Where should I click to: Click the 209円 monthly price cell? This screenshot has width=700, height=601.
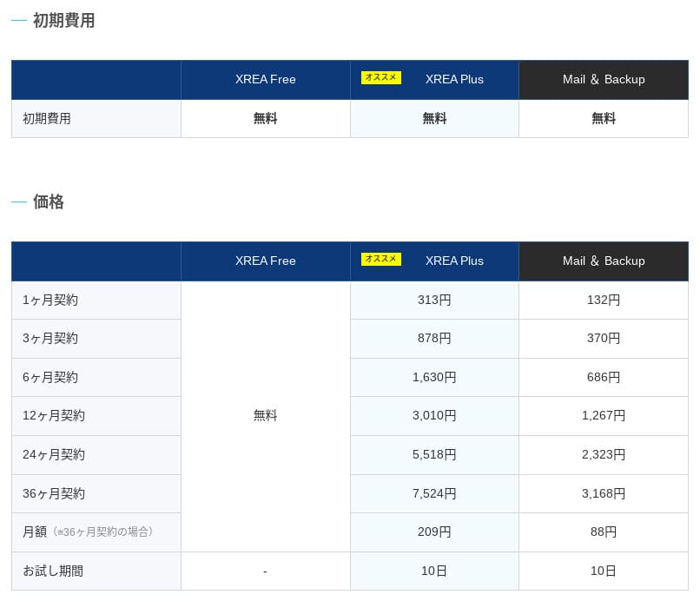tap(434, 532)
